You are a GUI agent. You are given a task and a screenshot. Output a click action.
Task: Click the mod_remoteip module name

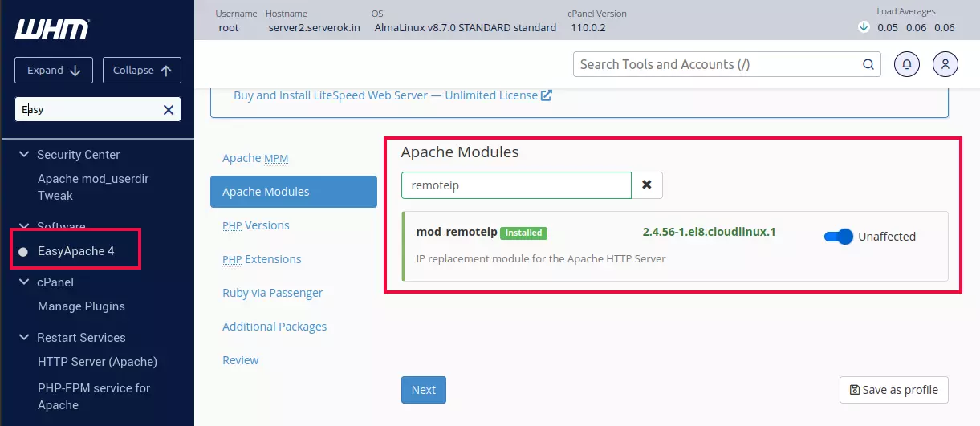456,232
